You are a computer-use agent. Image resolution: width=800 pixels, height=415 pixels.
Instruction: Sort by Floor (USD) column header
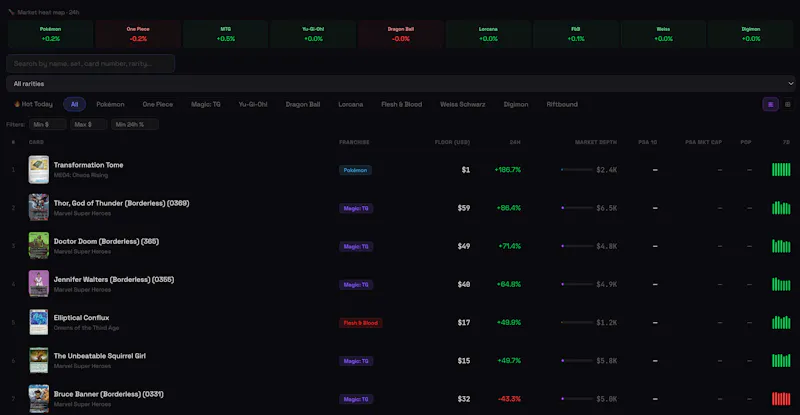coord(452,142)
